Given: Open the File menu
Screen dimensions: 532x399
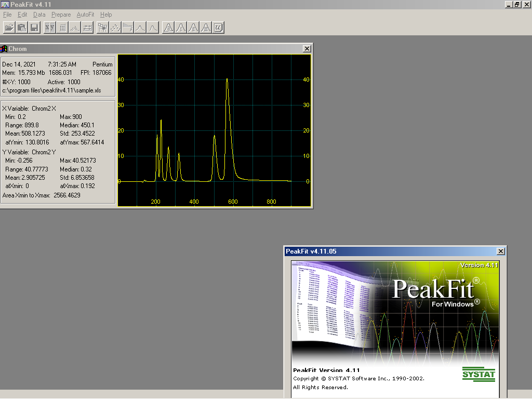Looking at the screenshot, I should tap(7, 15).
